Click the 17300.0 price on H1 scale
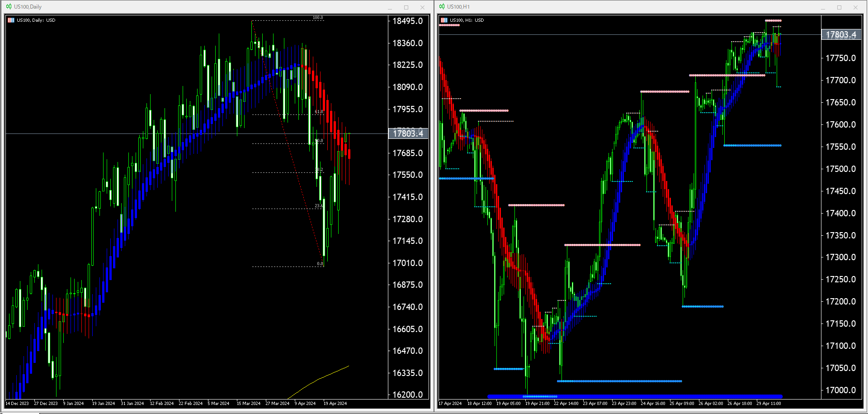The width and height of the screenshot is (868, 414). pyautogui.click(x=841, y=257)
